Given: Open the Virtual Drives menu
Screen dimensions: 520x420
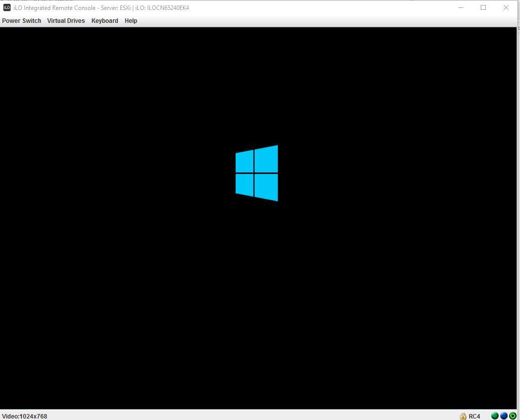Looking at the screenshot, I should (66, 20).
